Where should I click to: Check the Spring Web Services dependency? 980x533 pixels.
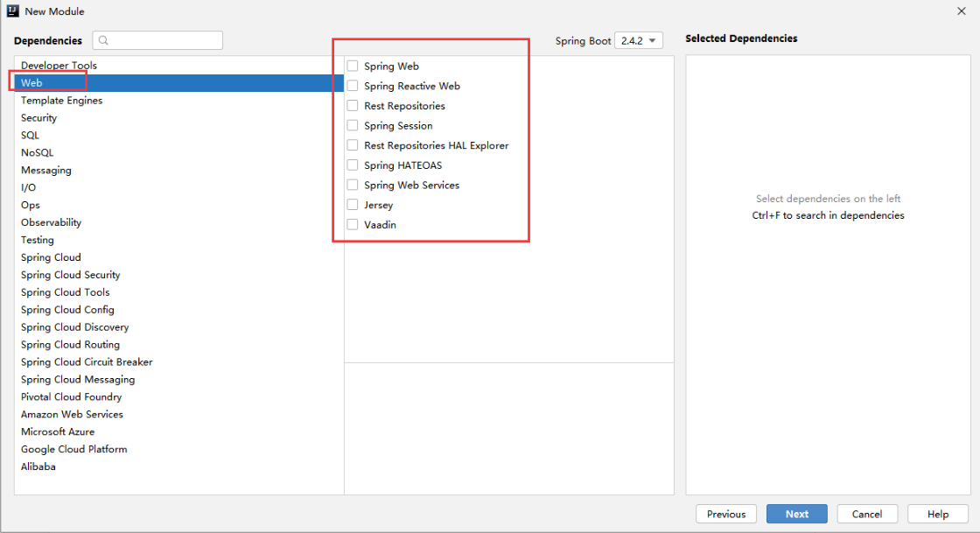point(353,185)
